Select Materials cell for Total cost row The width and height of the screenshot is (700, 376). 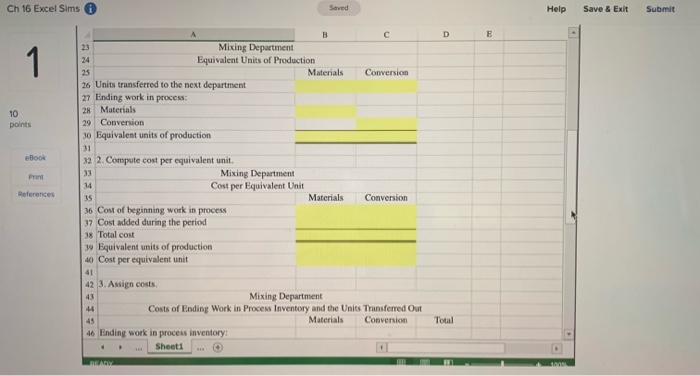coord(326,235)
